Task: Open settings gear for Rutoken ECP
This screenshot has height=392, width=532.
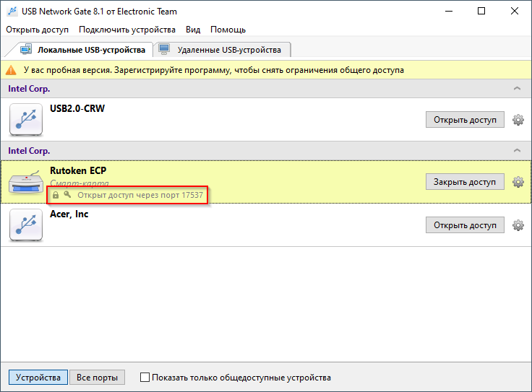Action: 518,182
